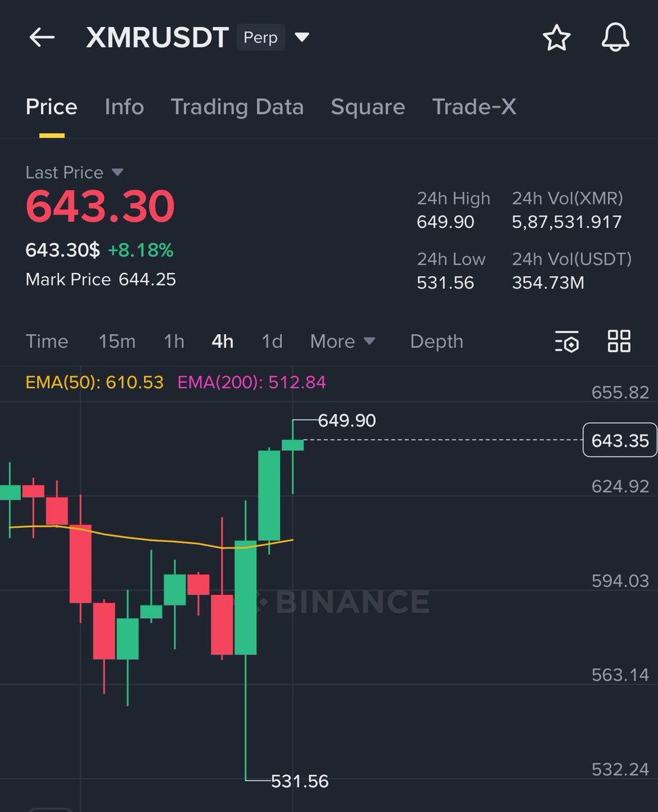Image resolution: width=658 pixels, height=812 pixels.
Task: Tap the 624.92 price axis label
Action: click(620, 486)
